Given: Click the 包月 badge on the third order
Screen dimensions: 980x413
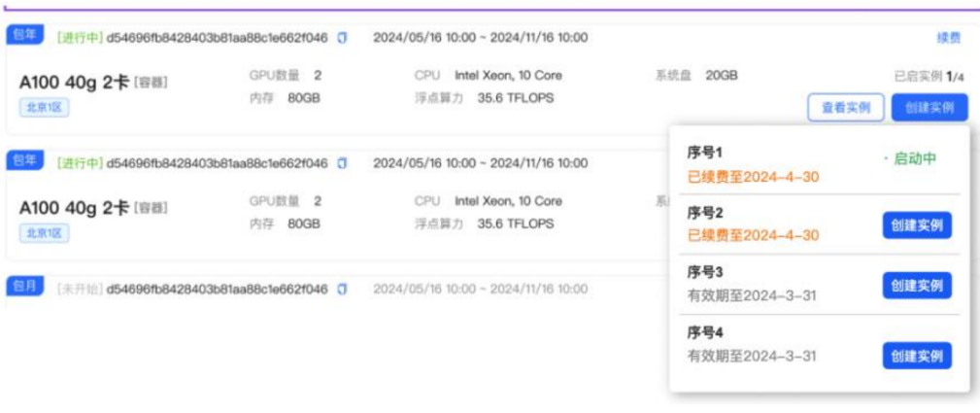Looking at the screenshot, I should pyautogui.click(x=24, y=287).
